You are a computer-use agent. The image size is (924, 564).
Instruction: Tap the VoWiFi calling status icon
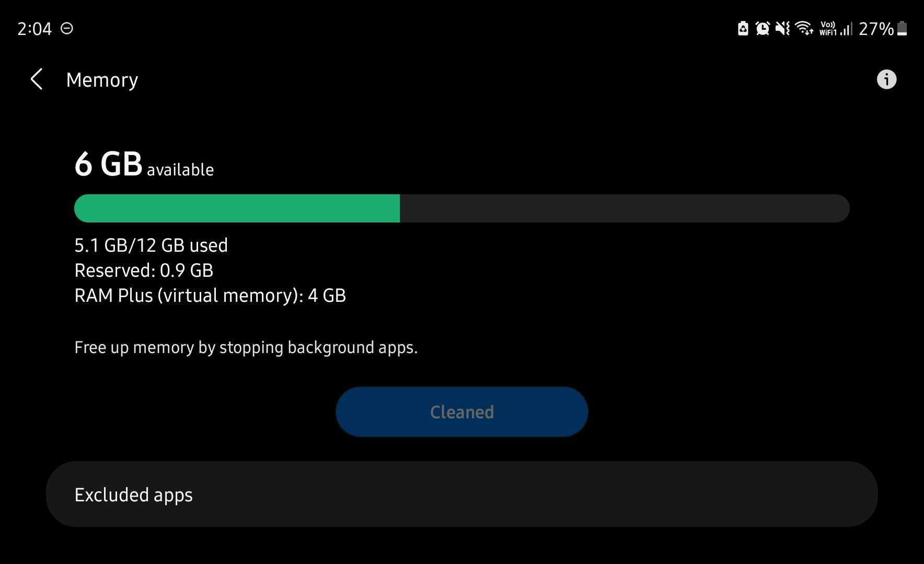tap(828, 28)
